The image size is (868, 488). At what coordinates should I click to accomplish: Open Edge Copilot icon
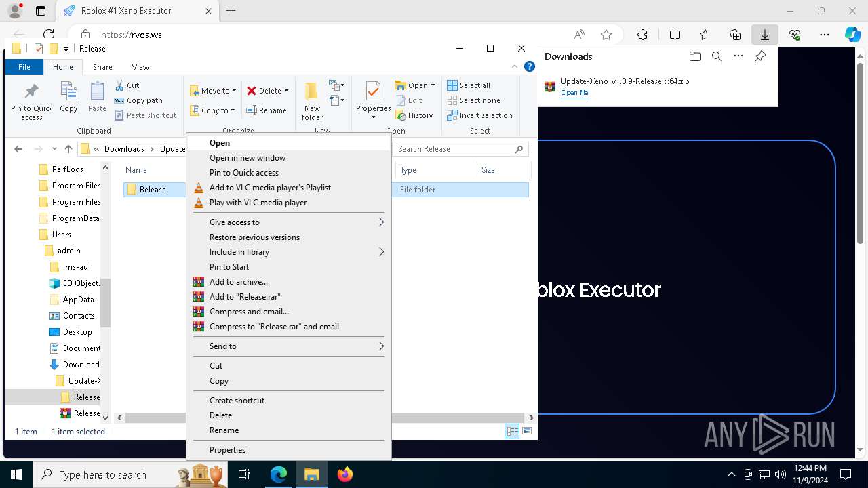click(852, 35)
